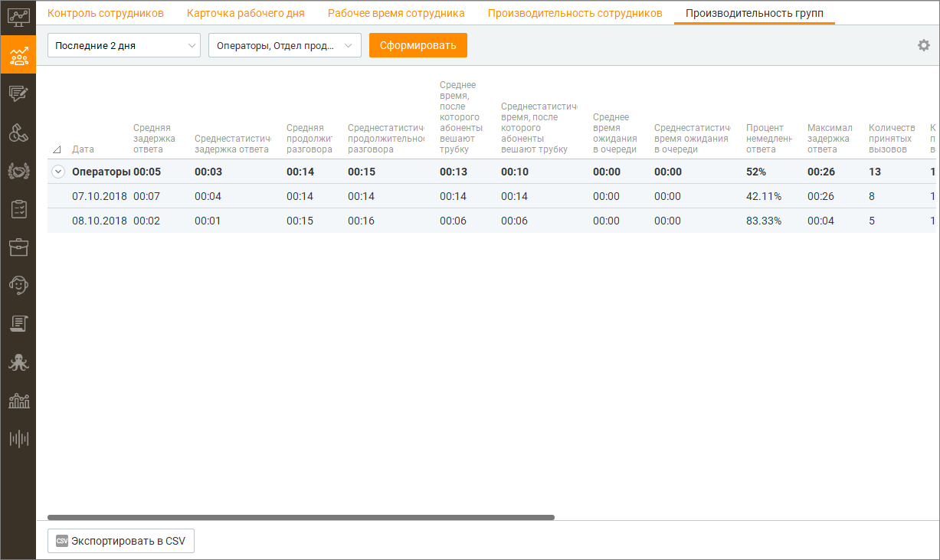Select the 07.10.2018 date cell
The width and height of the screenshot is (940, 560).
tap(100, 196)
